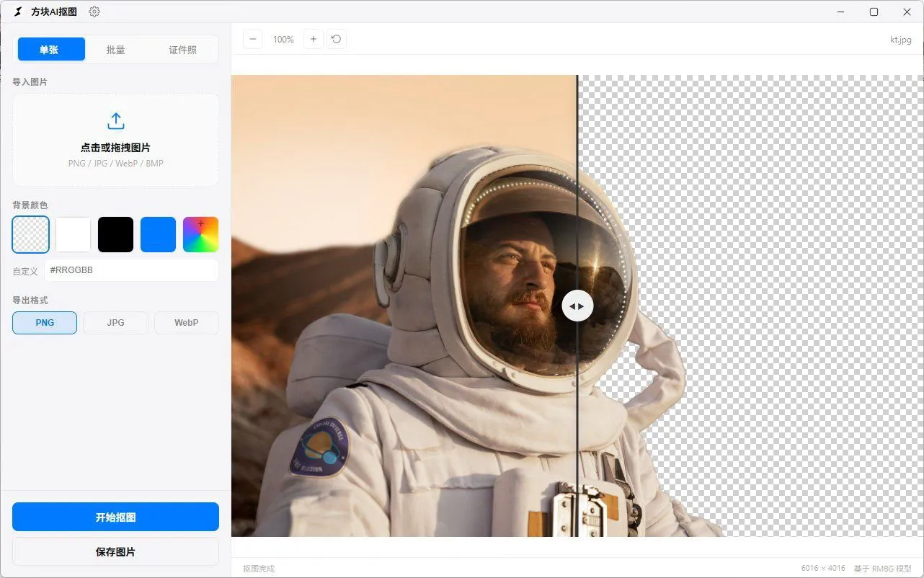Focus the #RRGGBB custom color field
This screenshot has height=578, width=924.
131,270
